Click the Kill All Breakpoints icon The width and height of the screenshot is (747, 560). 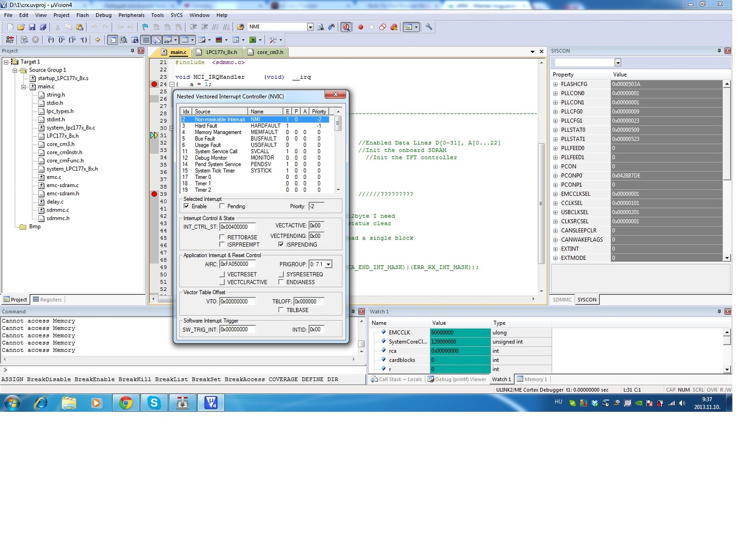394,27
